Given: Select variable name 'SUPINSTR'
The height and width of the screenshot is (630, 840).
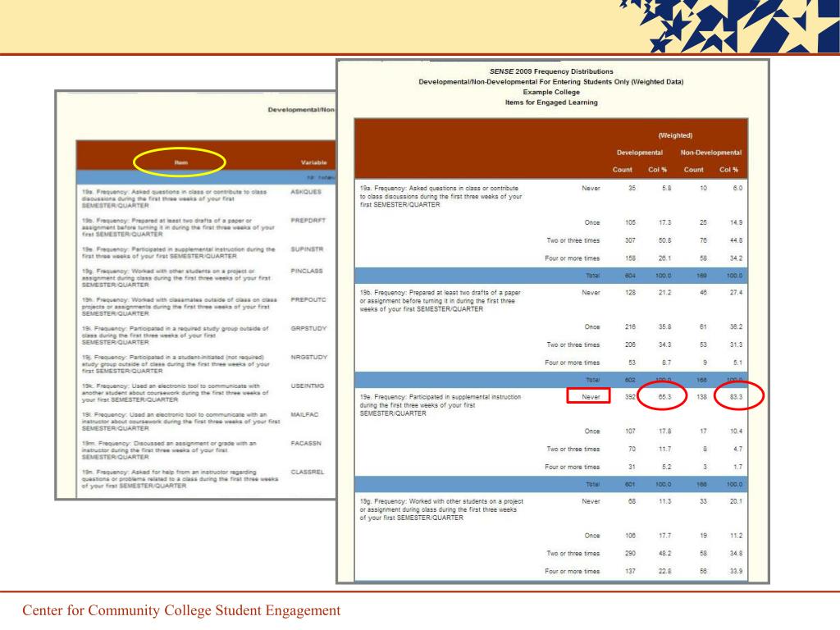Looking at the screenshot, I should pyautogui.click(x=307, y=249).
